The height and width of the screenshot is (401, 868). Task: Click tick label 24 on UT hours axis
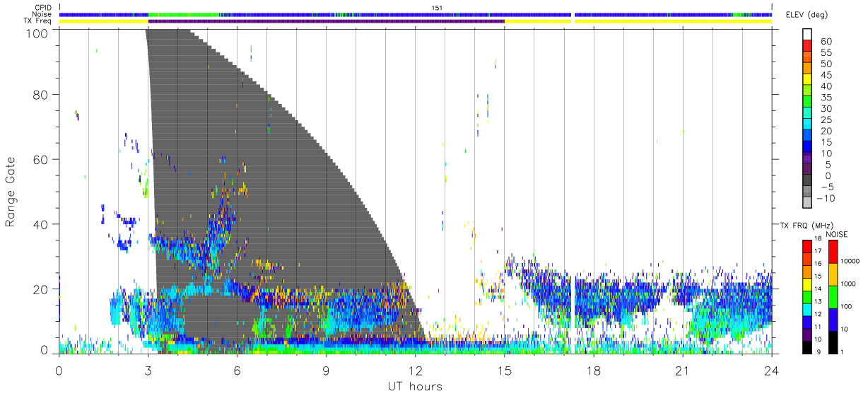(x=772, y=370)
